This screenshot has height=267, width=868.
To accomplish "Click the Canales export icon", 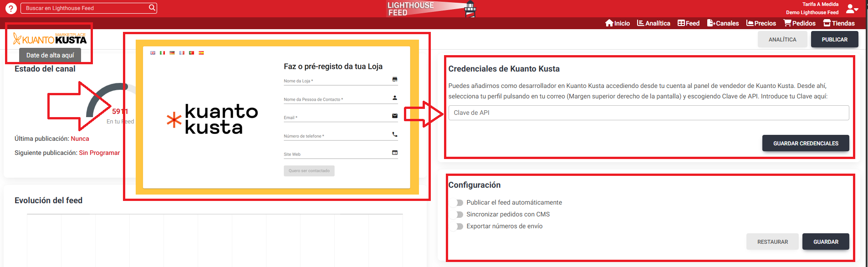I will click(711, 23).
